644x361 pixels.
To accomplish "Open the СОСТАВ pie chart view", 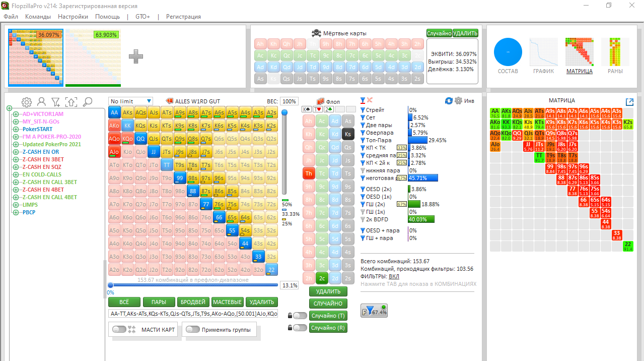I will point(508,52).
